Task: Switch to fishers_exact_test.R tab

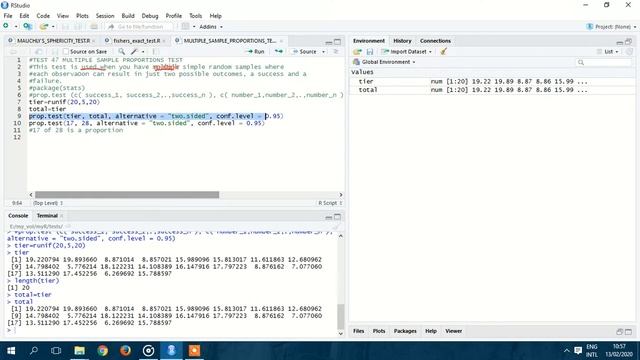Action: point(136,41)
